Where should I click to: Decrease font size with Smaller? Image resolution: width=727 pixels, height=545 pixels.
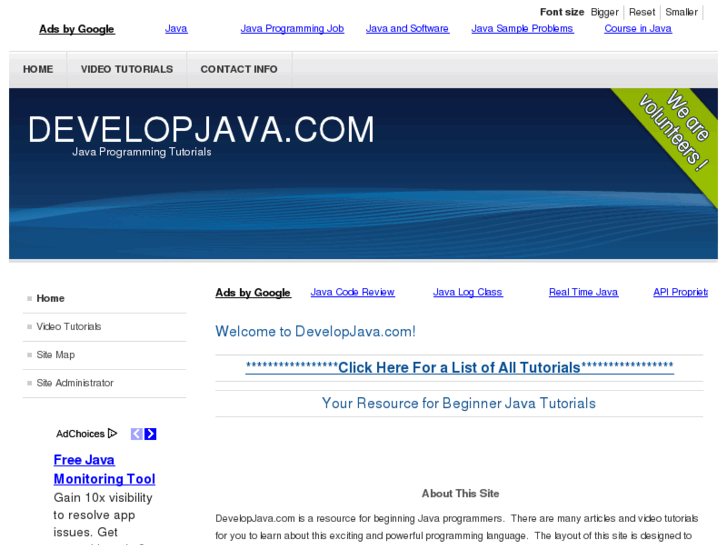click(x=682, y=12)
